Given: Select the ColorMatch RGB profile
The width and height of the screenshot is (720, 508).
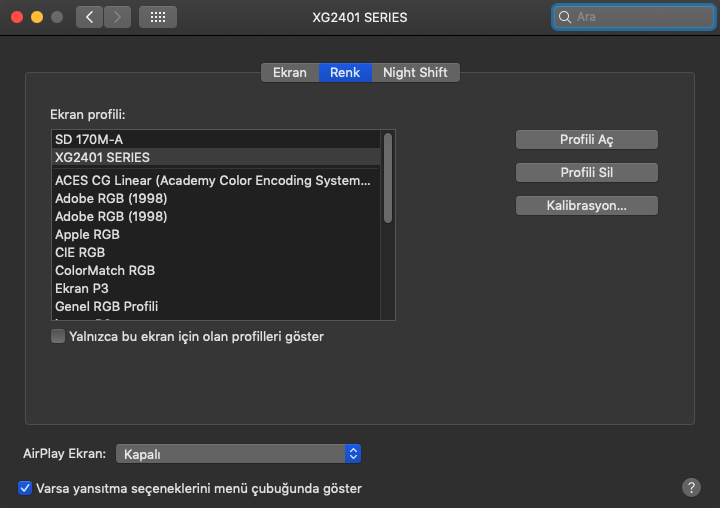Looking at the screenshot, I should [x=105, y=270].
